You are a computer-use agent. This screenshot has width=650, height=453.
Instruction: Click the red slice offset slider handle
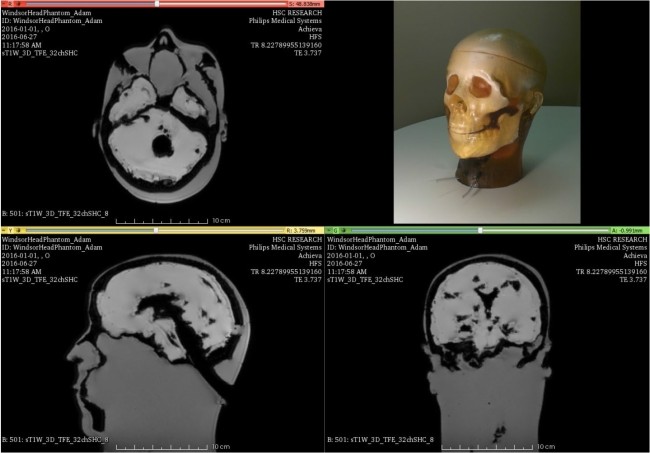157,4
